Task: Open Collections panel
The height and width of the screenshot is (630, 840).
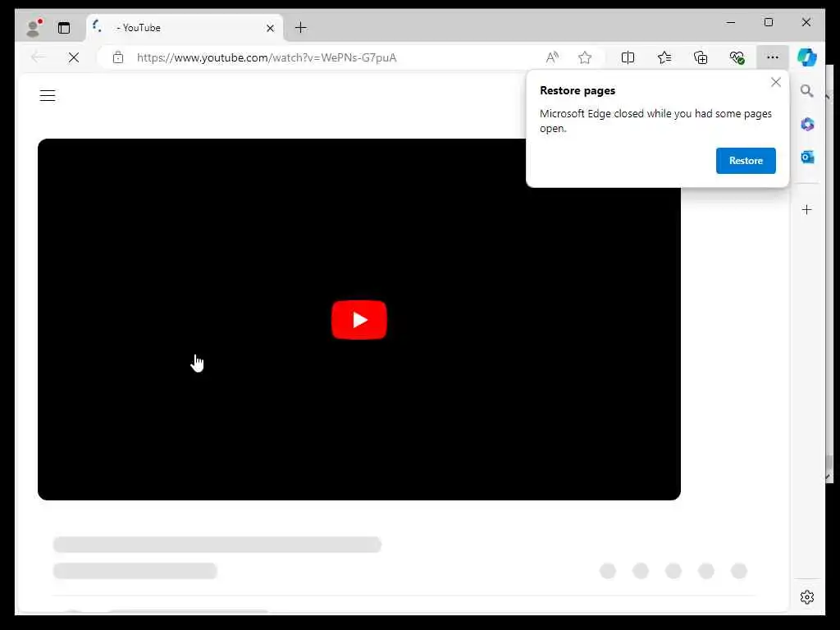Action: (x=701, y=57)
